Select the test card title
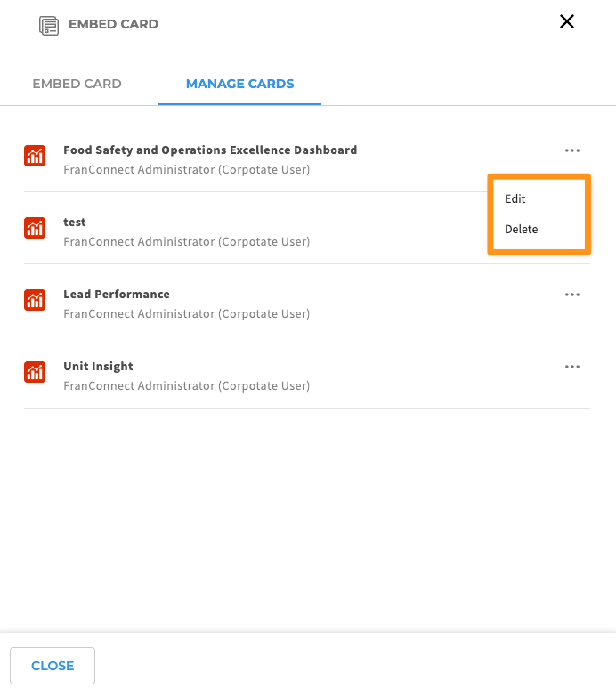The height and width of the screenshot is (696, 616). coord(75,222)
